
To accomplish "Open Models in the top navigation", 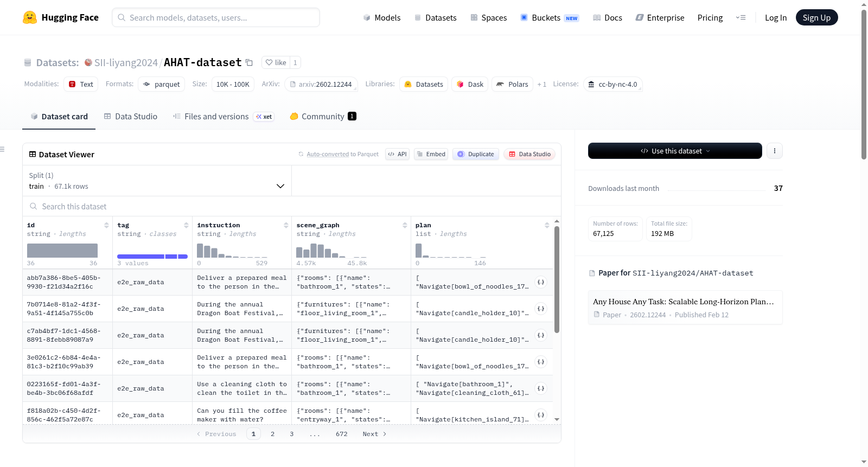I will pyautogui.click(x=382, y=17).
